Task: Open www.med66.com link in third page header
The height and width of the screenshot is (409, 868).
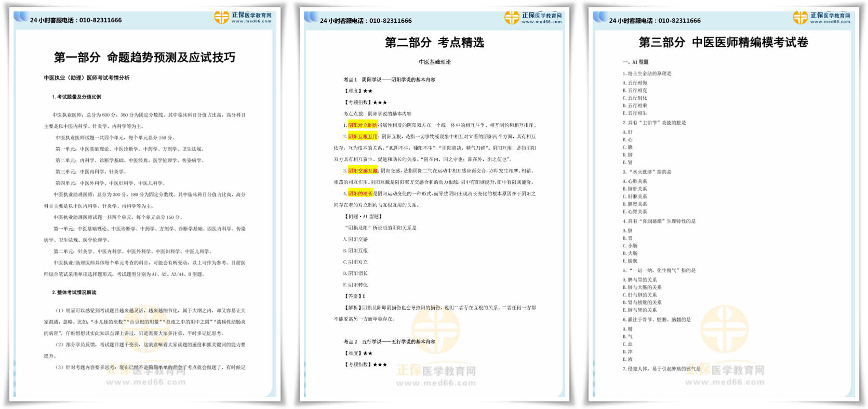Action: [x=830, y=22]
